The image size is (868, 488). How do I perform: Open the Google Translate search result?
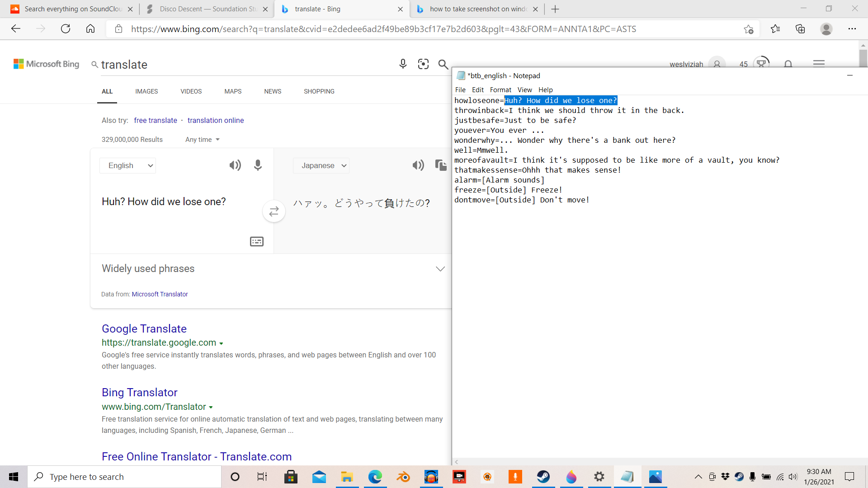click(144, 328)
